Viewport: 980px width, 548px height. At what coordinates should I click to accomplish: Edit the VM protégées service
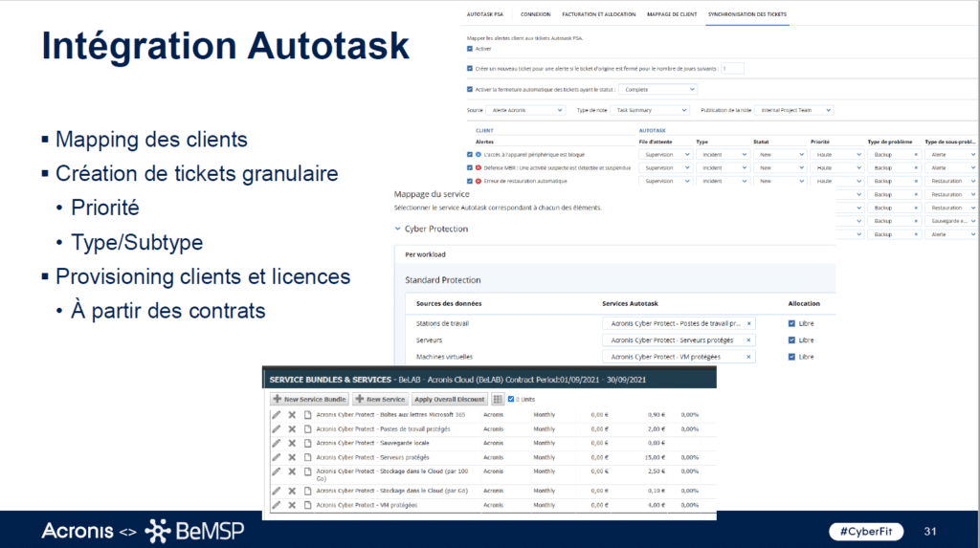tap(277, 505)
